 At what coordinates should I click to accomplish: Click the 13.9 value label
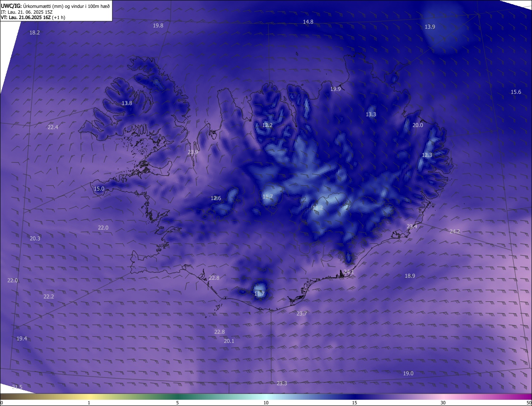click(x=430, y=27)
